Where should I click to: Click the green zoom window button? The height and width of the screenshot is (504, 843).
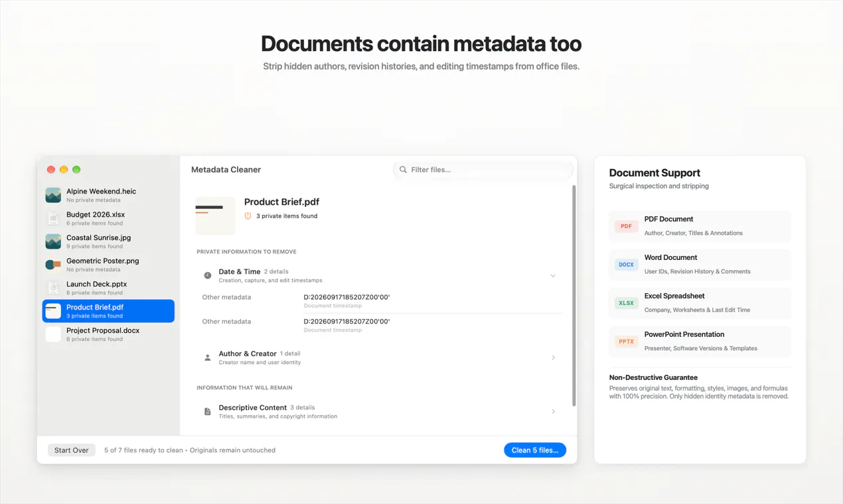(76, 170)
